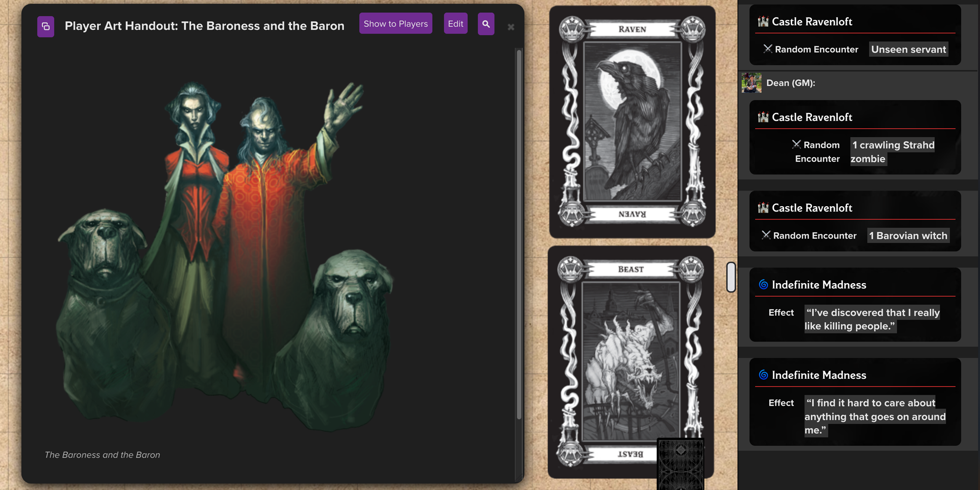
Task: Select the Unseen servant encounter result
Action: point(908,49)
